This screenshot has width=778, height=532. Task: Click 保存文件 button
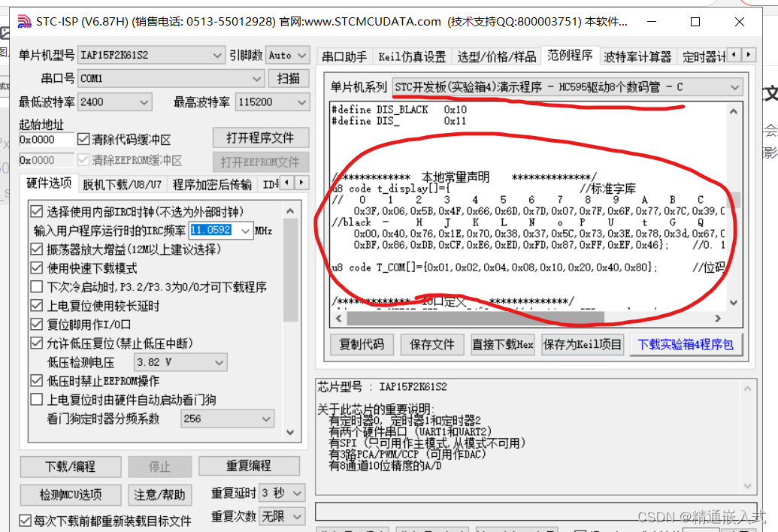click(x=432, y=345)
